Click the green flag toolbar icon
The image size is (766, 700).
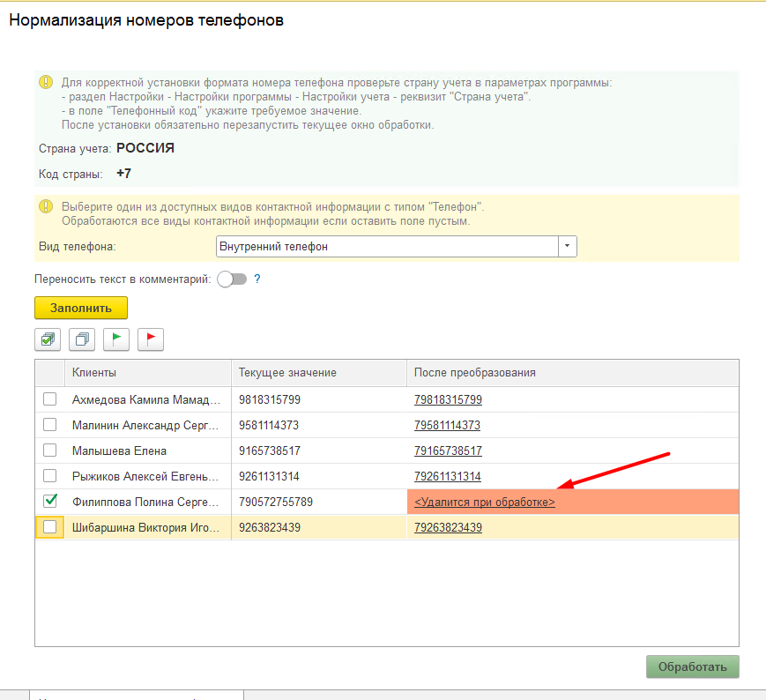116,339
